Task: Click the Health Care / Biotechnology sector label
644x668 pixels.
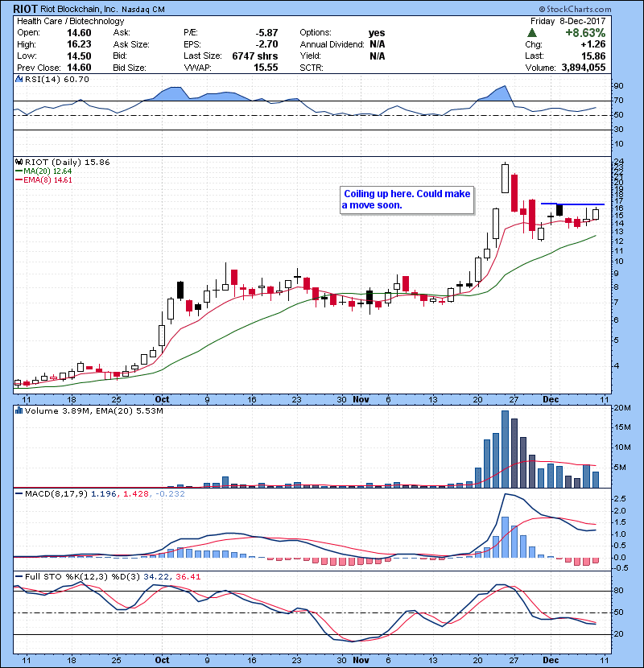Action: tap(70, 21)
